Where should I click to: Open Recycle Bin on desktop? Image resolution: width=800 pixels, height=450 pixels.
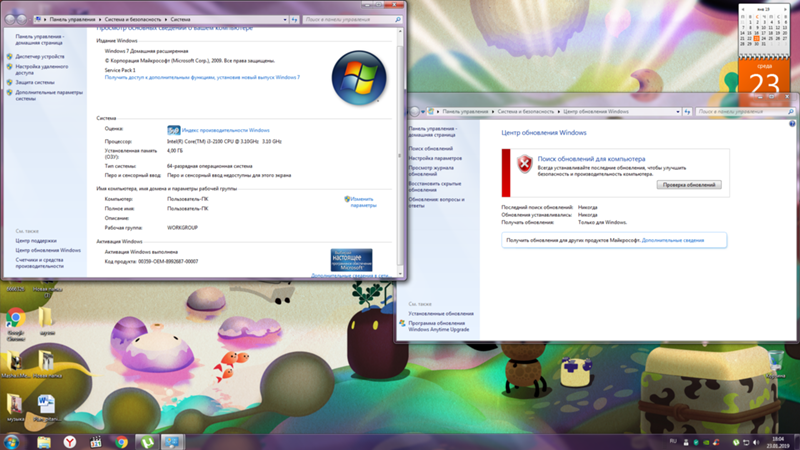(x=776, y=364)
